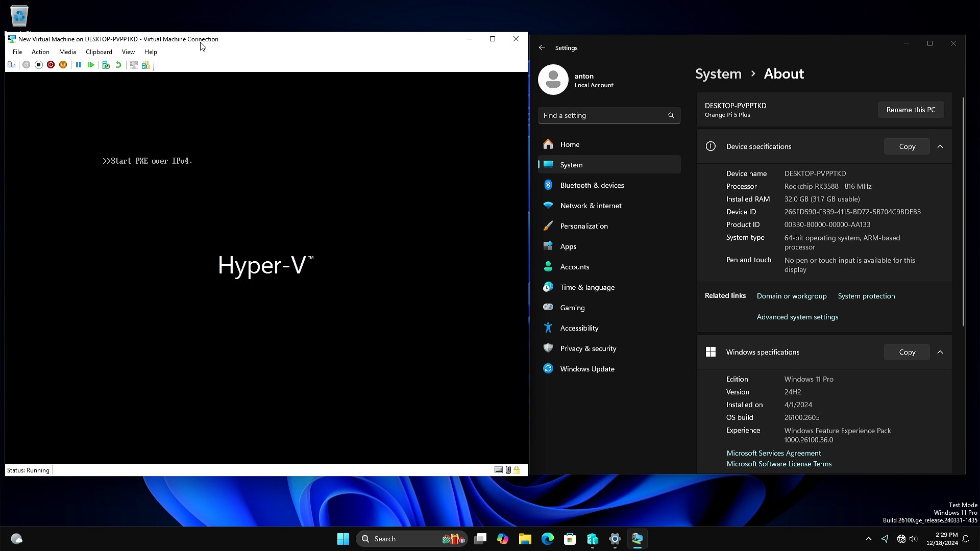This screenshot has width=980, height=551.
Task: Show hidden system tray icons
Action: click(x=869, y=539)
